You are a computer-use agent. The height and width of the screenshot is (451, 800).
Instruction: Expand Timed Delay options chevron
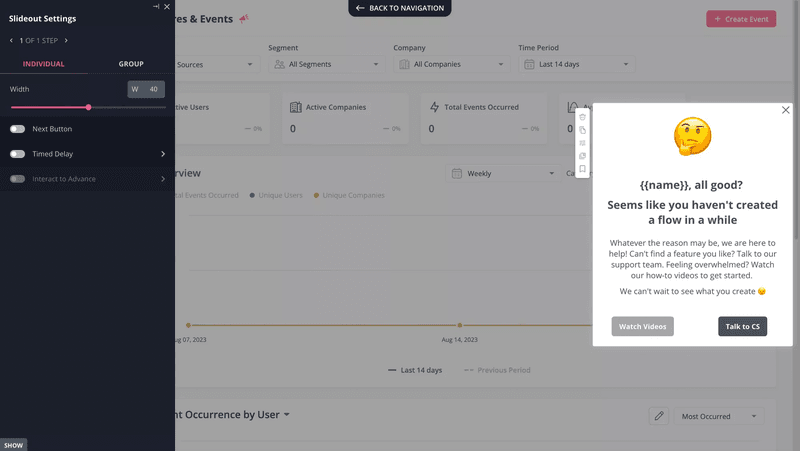tap(163, 154)
